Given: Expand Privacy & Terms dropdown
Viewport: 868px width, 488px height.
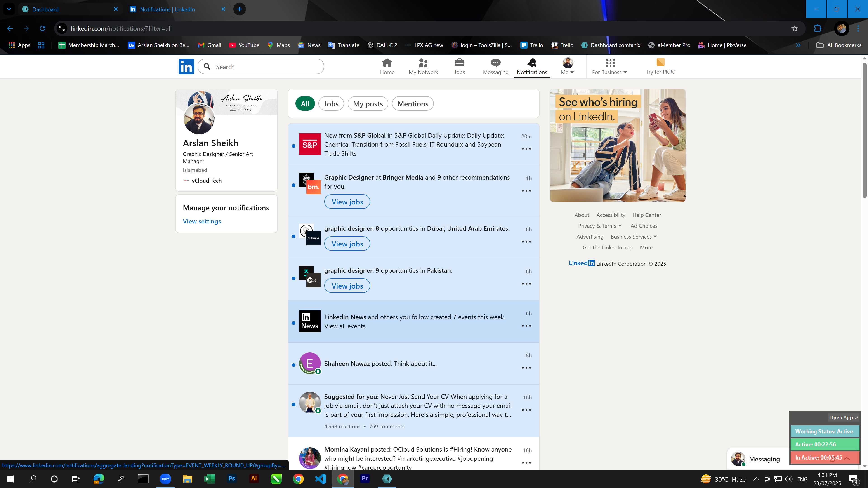Looking at the screenshot, I should coord(599,226).
